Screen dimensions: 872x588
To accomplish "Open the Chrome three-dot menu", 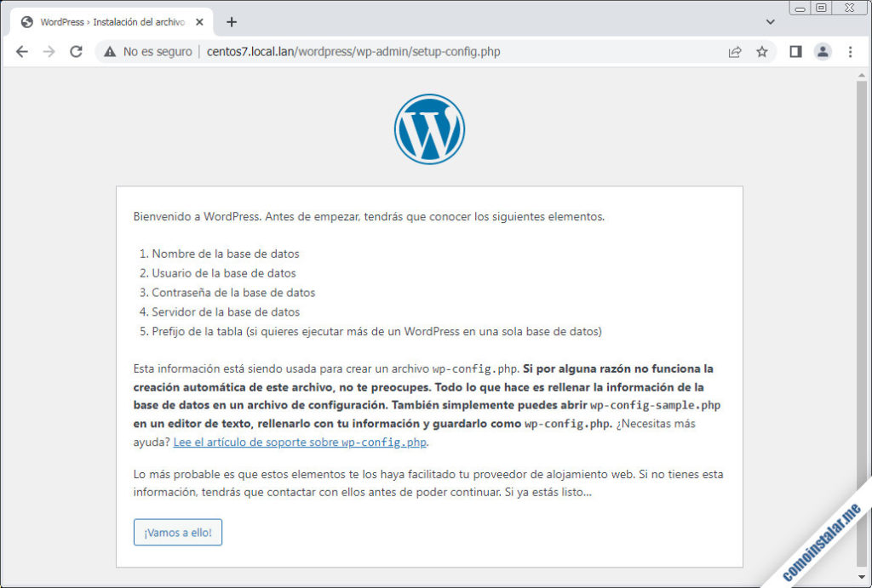I will [849, 51].
